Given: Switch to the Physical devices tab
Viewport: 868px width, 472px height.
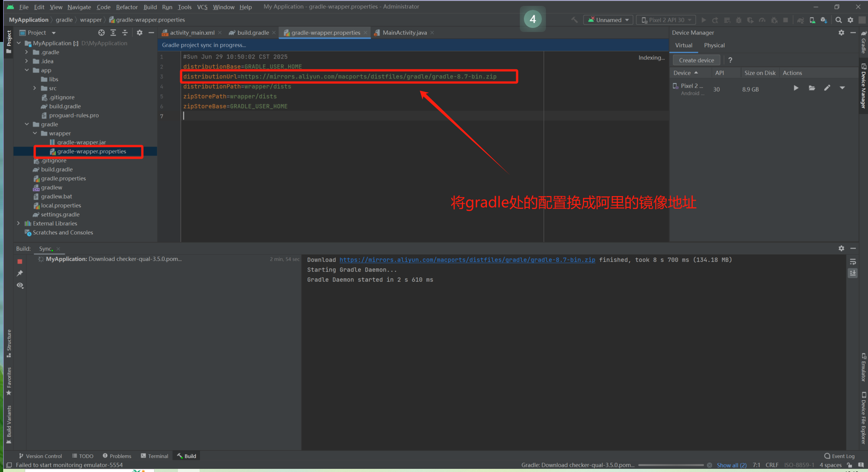Looking at the screenshot, I should coord(714,45).
